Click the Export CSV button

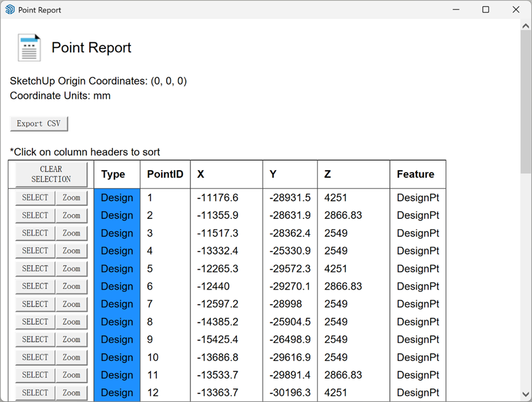tap(39, 124)
